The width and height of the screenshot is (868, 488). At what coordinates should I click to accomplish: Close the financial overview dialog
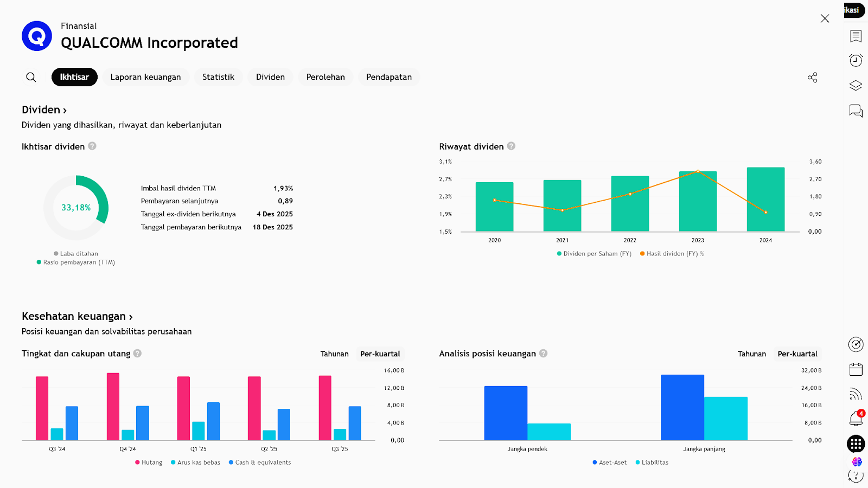pos(825,19)
